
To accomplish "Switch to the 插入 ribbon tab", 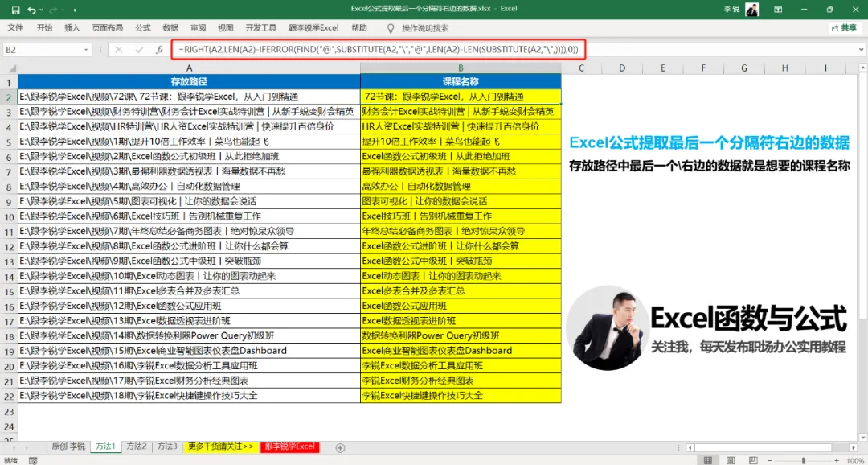I will click(72, 27).
